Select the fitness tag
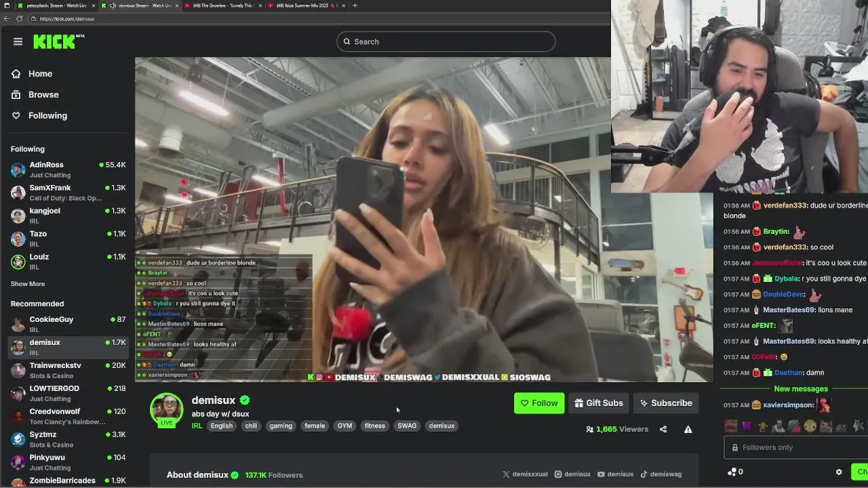Image resolution: width=868 pixels, height=488 pixels. coord(375,426)
